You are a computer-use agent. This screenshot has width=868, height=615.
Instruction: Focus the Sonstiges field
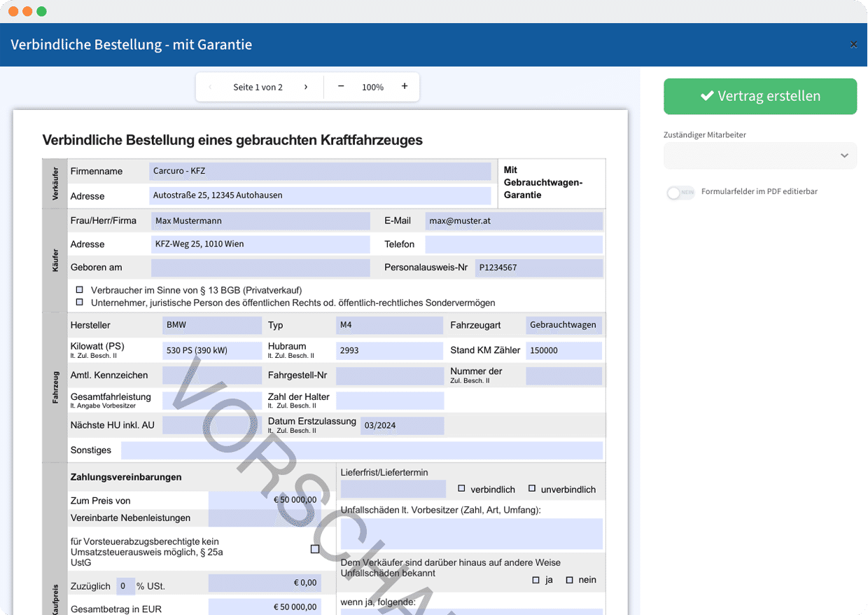tap(362, 450)
